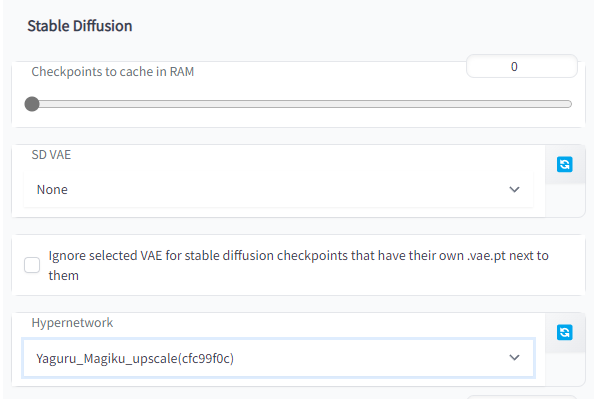
Task: Click the word "them" in VAE option
Action: (x=64, y=275)
